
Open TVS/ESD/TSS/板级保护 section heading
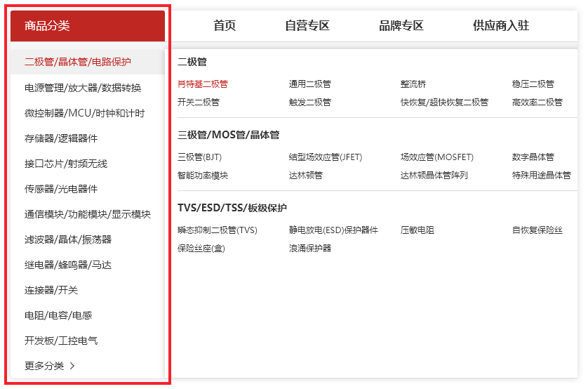point(232,208)
